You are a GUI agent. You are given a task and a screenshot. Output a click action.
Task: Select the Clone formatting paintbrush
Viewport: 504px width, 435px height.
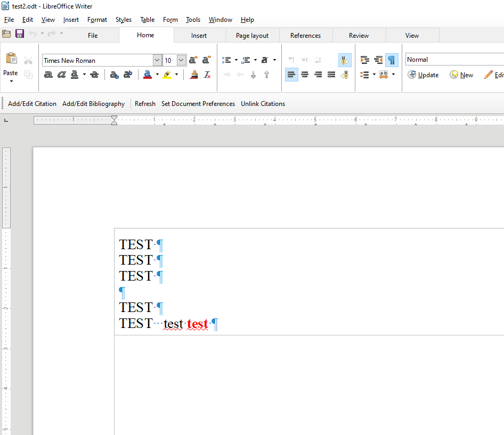pos(194,75)
